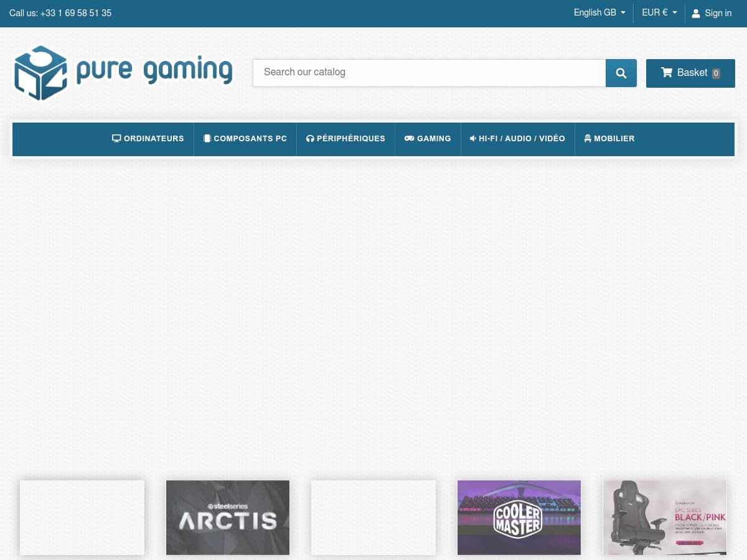Click the Search our catalog field

tap(429, 73)
